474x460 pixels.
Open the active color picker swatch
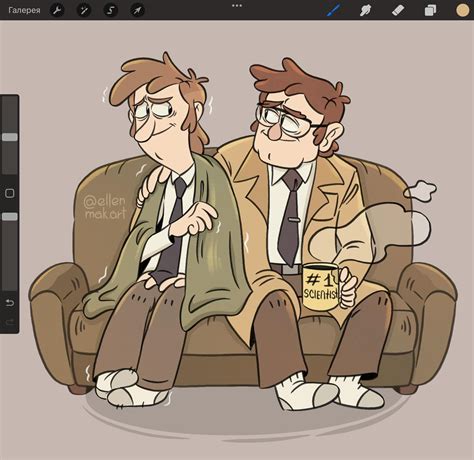point(462,10)
